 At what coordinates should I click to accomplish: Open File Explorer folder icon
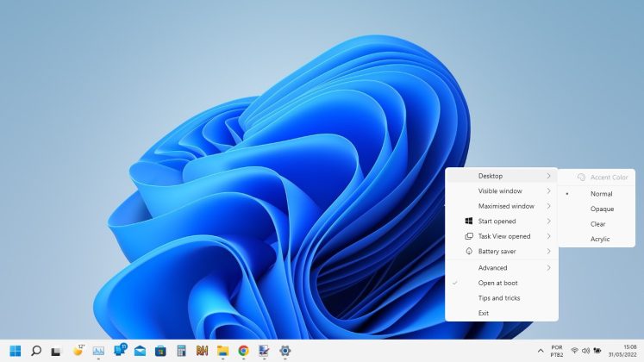click(x=222, y=351)
